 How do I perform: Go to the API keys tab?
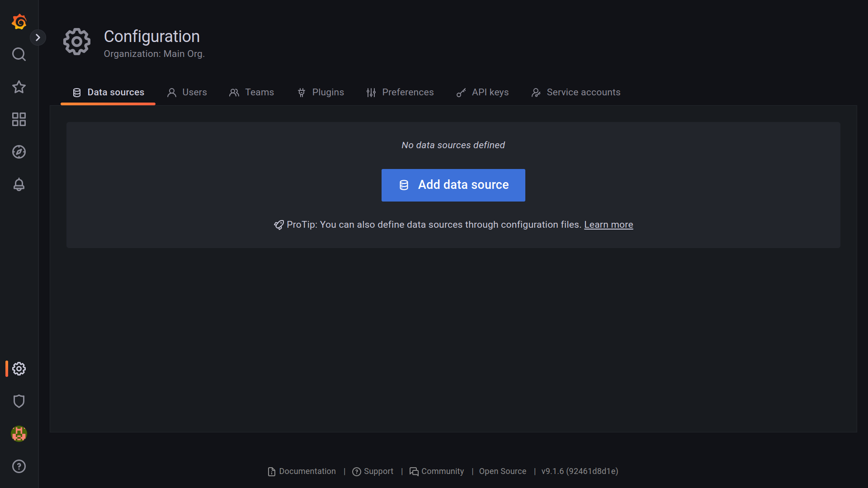[x=483, y=92]
